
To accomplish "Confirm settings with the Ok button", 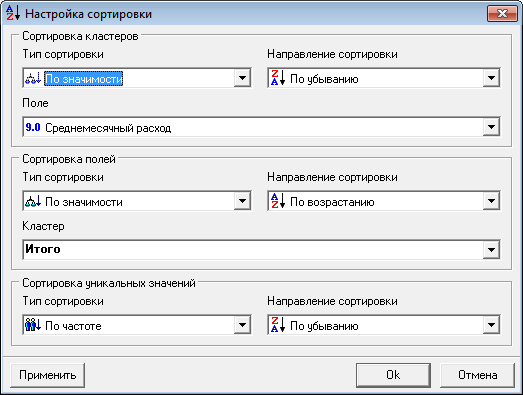I will pyautogui.click(x=393, y=375).
